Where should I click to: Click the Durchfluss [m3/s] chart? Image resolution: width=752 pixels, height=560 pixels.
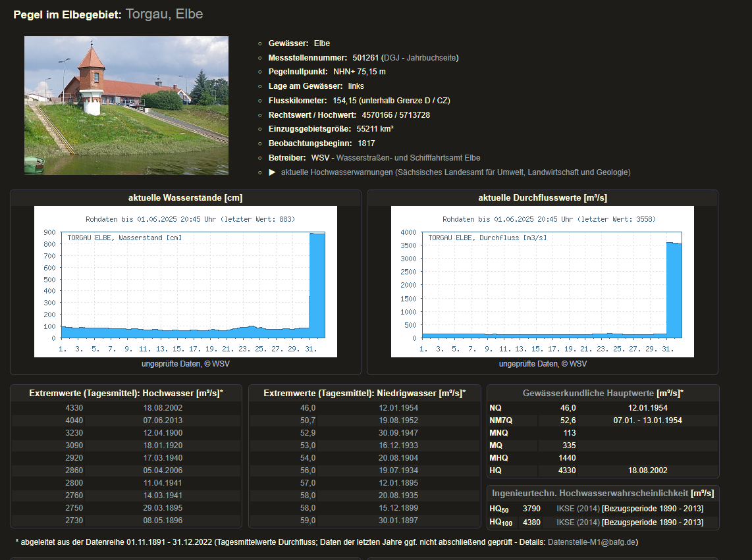tap(543, 282)
